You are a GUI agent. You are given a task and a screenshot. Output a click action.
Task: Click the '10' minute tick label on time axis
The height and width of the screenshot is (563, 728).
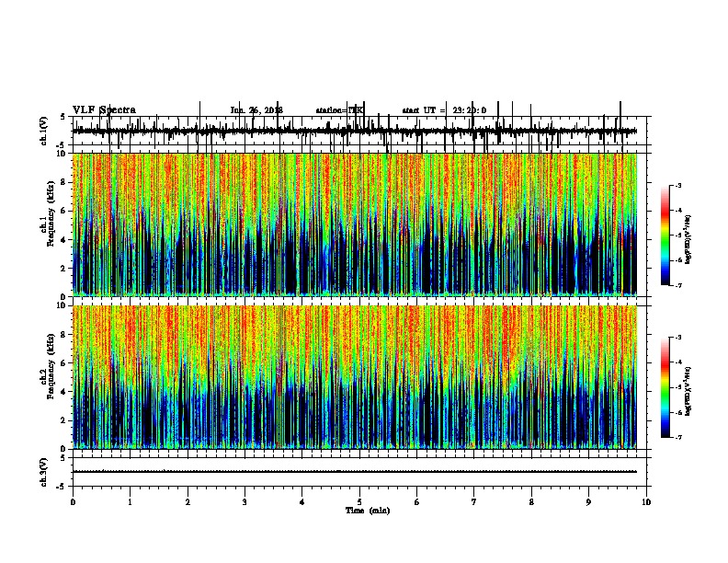(x=646, y=501)
